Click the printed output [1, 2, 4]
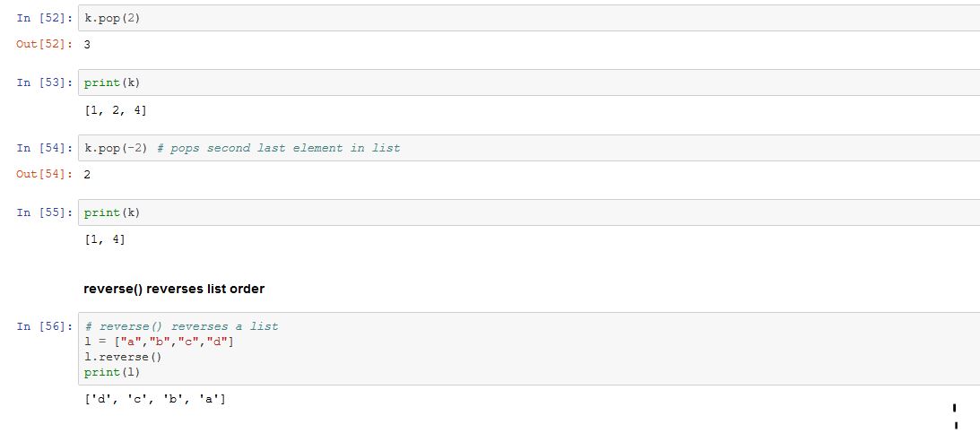 (116, 110)
